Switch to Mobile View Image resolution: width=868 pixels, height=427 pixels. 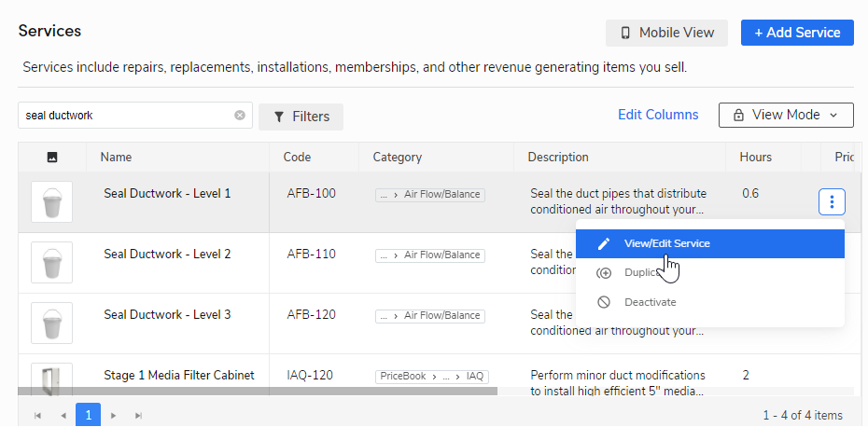click(667, 33)
